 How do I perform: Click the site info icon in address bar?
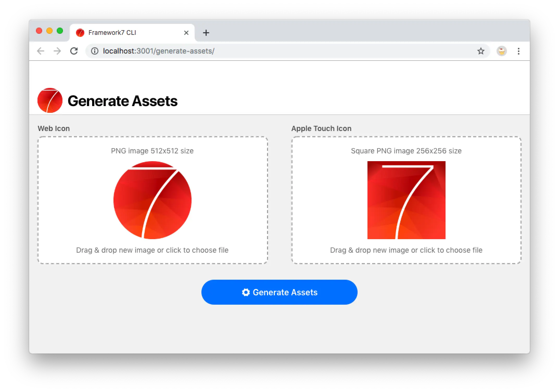pos(95,51)
